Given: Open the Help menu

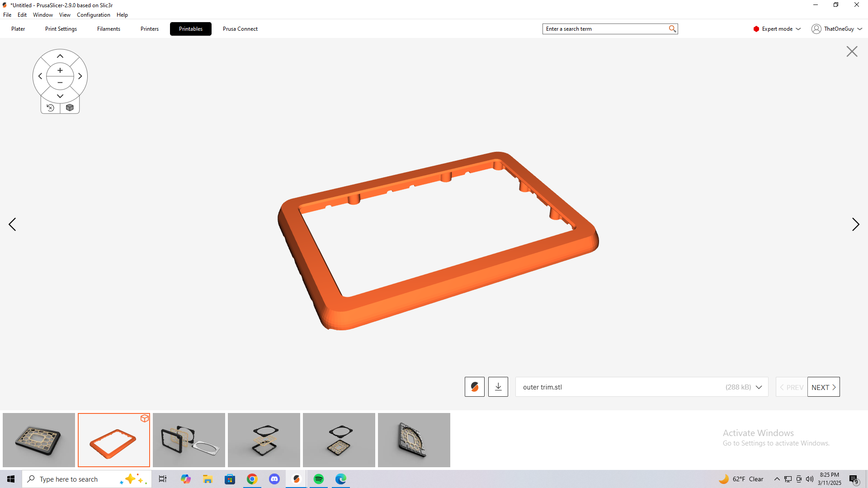Looking at the screenshot, I should (x=122, y=15).
